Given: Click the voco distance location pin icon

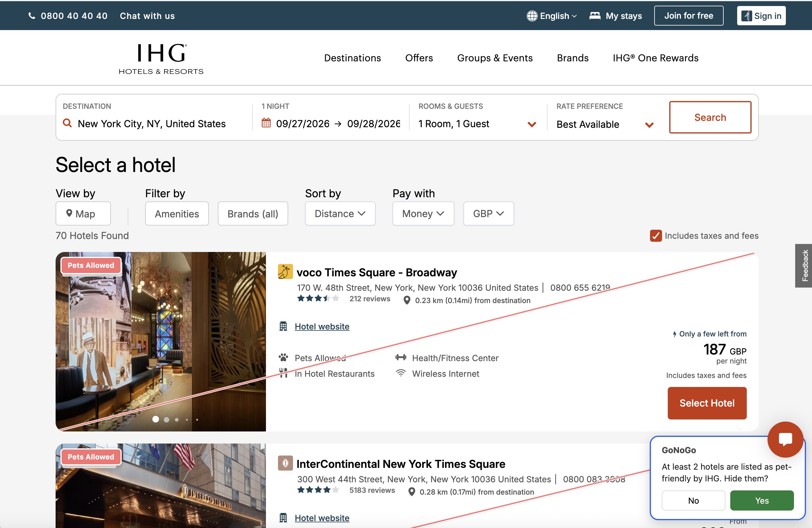Looking at the screenshot, I should pyautogui.click(x=407, y=300).
